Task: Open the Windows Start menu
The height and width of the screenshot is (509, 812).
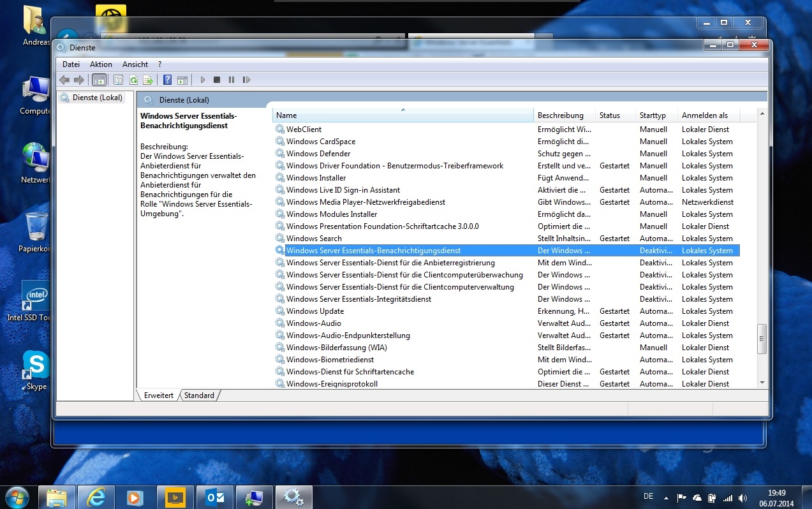Action: click(x=17, y=496)
